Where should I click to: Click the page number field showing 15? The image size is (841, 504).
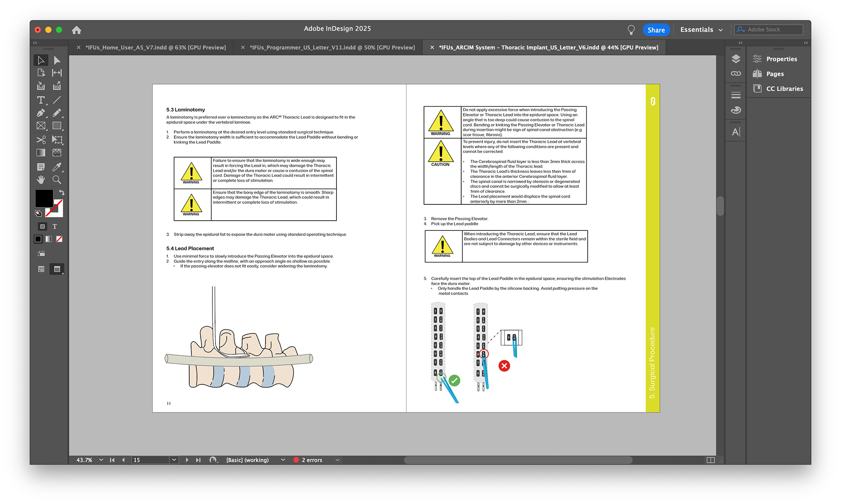[x=150, y=460]
